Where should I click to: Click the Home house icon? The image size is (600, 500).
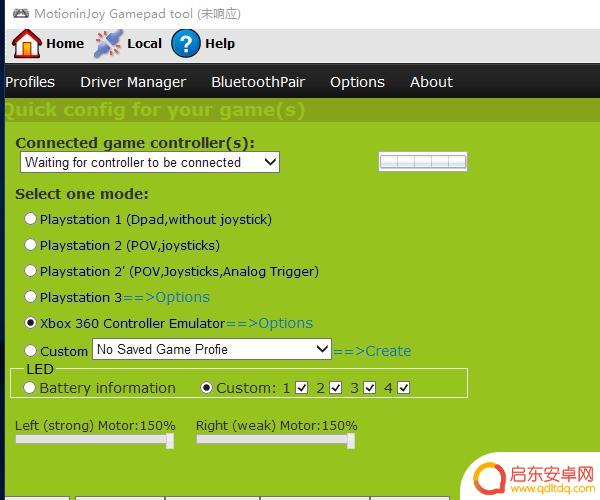pyautogui.click(x=26, y=44)
